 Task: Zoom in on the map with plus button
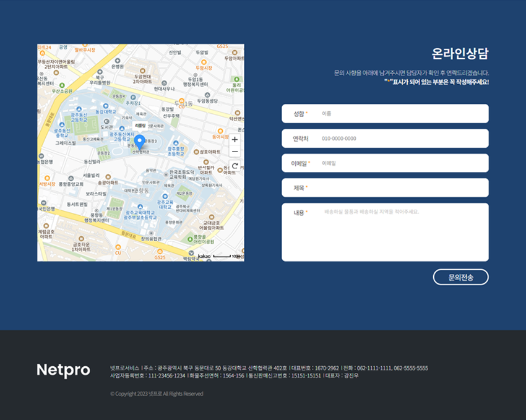[x=235, y=140]
